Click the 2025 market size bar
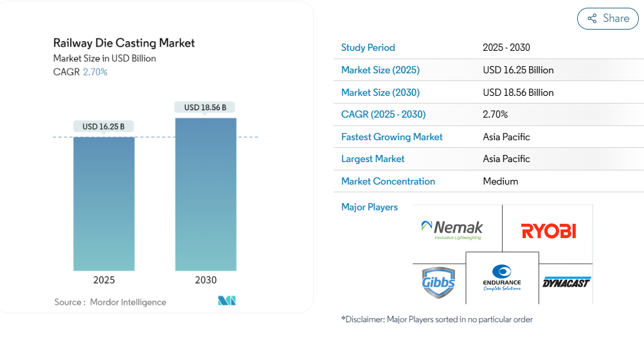644x346 pixels. point(104,204)
